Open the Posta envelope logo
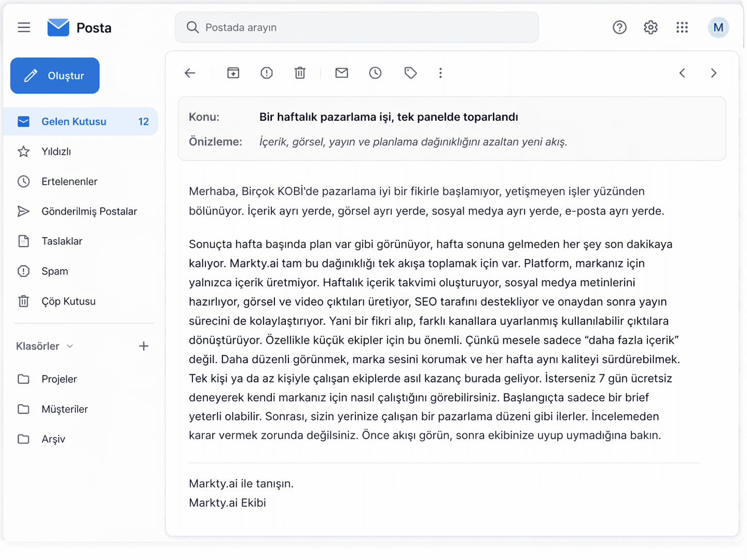 pyautogui.click(x=58, y=27)
